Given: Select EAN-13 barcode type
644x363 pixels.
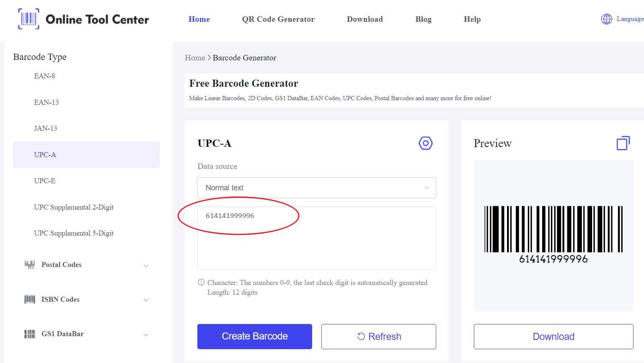Looking at the screenshot, I should coord(46,102).
